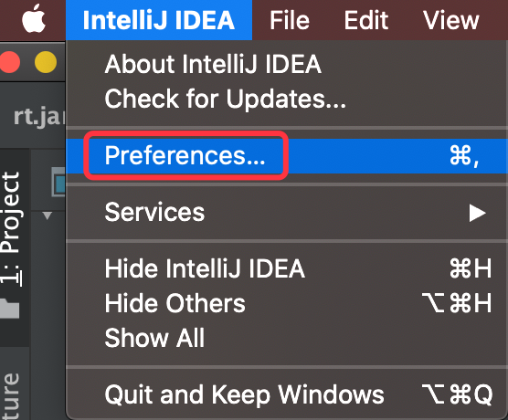Click the blue module icon behind menu
Screen dimensions: 508x420
(x=58, y=182)
